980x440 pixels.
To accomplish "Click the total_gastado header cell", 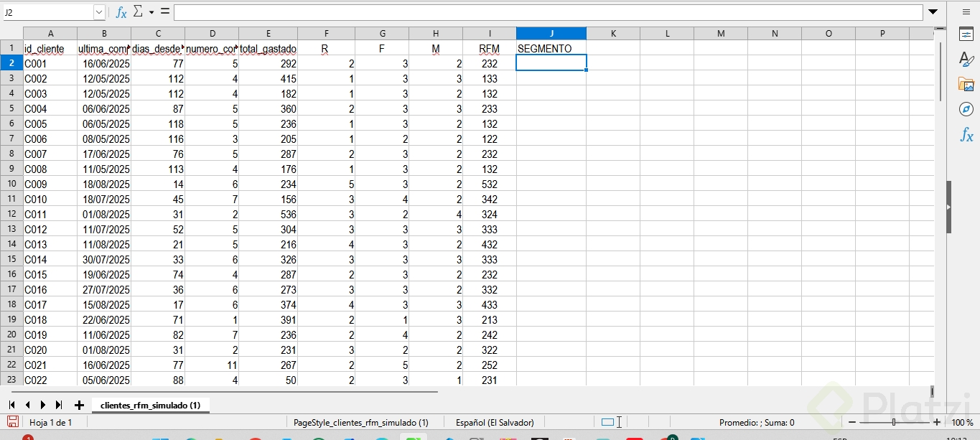I will coord(268,48).
